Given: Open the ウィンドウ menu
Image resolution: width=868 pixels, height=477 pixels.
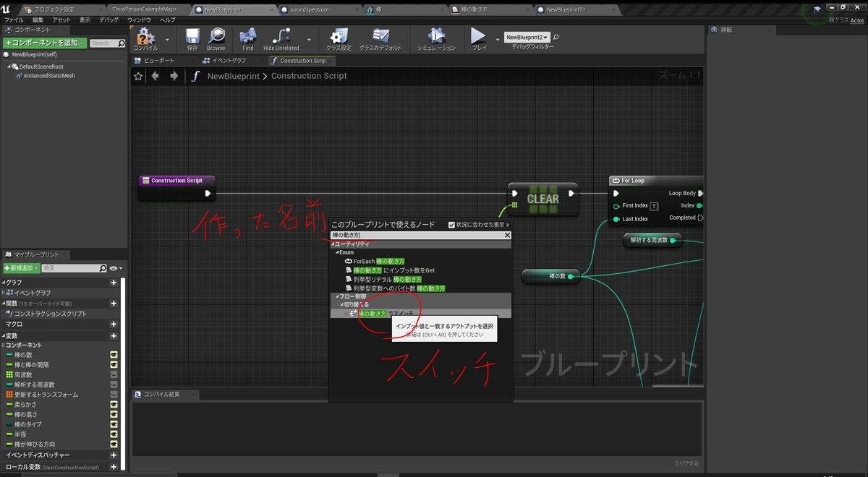Looking at the screenshot, I should 139,20.
